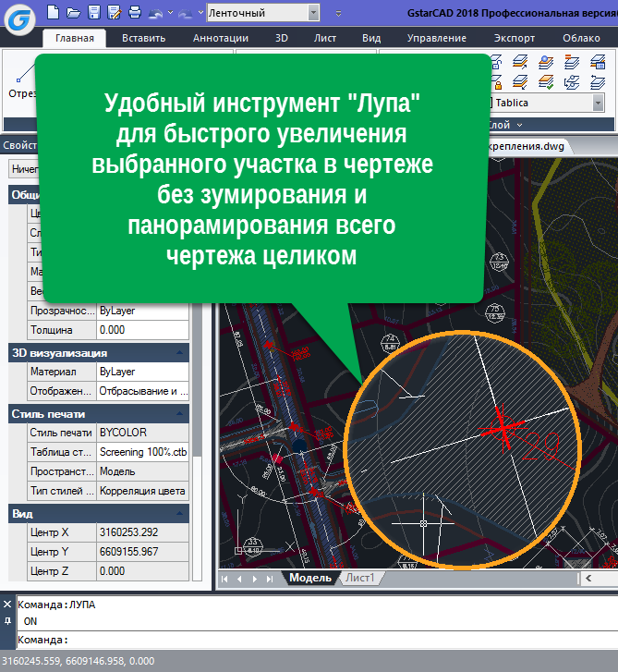
Task: Click the layer icon with pencil in the top row
Action: pos(520,62)
